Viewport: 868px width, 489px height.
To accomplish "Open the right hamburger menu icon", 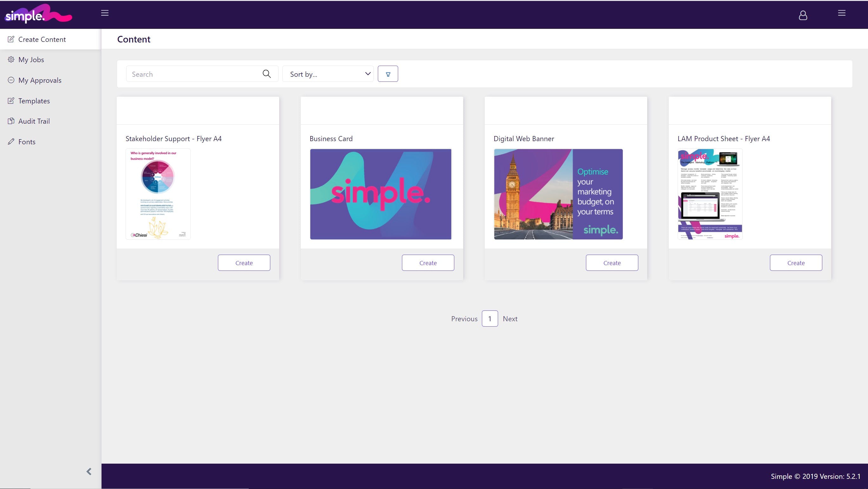I will [841, 13].
